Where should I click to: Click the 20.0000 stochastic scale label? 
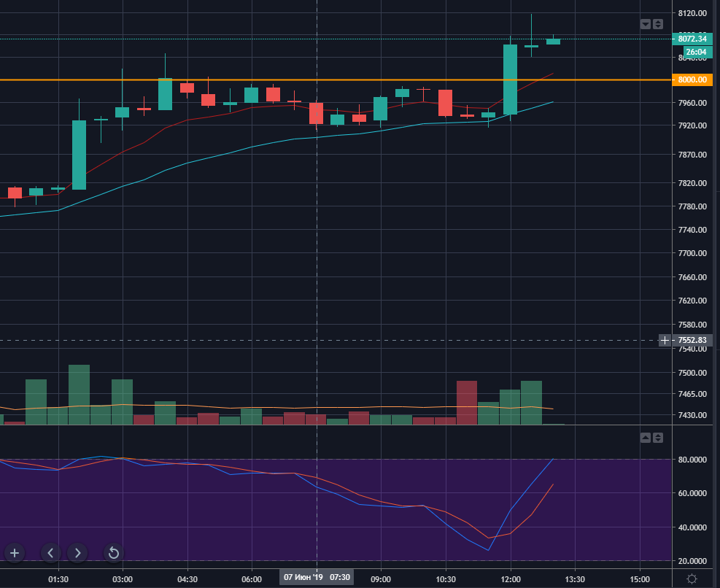point(692,561)
